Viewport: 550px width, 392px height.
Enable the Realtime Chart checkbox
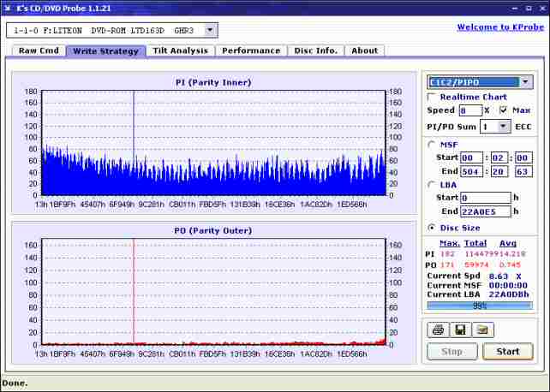click(x=431, y=97)
